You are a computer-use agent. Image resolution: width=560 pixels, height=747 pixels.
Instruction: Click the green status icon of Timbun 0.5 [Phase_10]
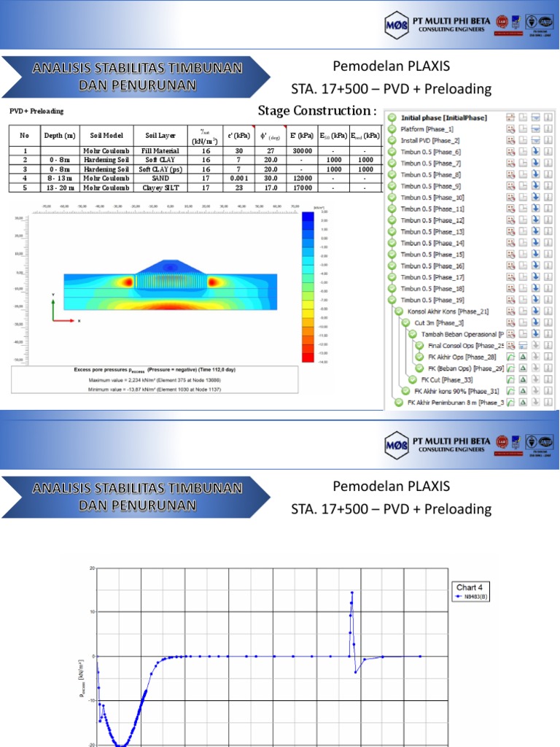tap(392, 198)
